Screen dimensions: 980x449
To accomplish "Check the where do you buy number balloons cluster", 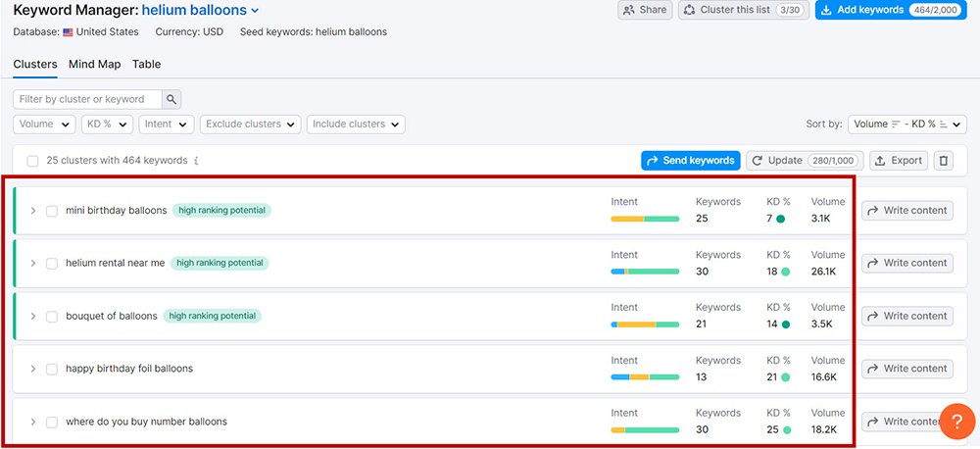I will (x=52, y=423).
